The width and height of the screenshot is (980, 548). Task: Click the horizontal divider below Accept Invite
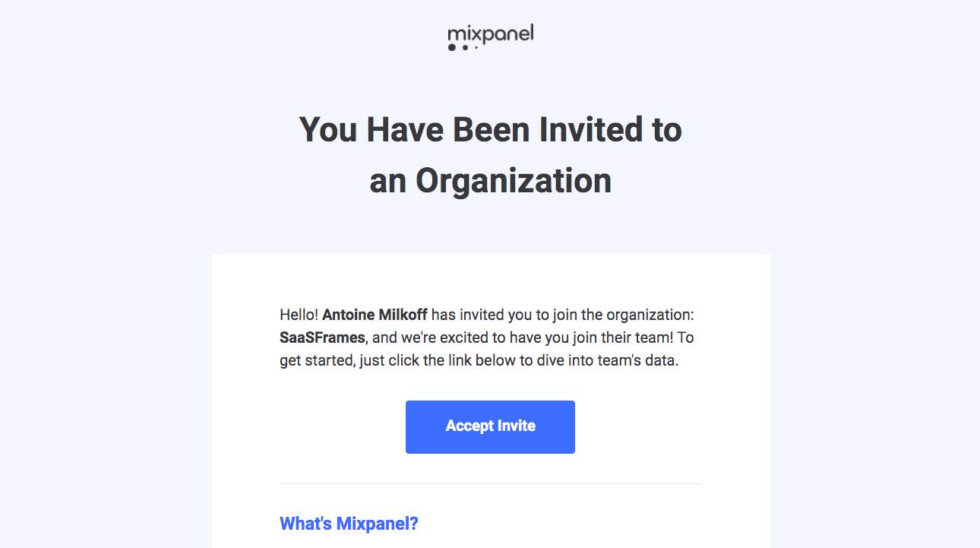[x=490, y=482]
